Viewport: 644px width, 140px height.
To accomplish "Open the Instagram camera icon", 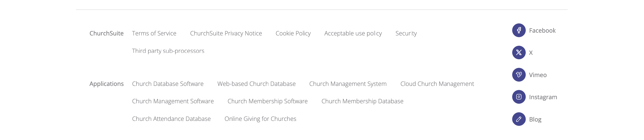I will coord(519,97).
